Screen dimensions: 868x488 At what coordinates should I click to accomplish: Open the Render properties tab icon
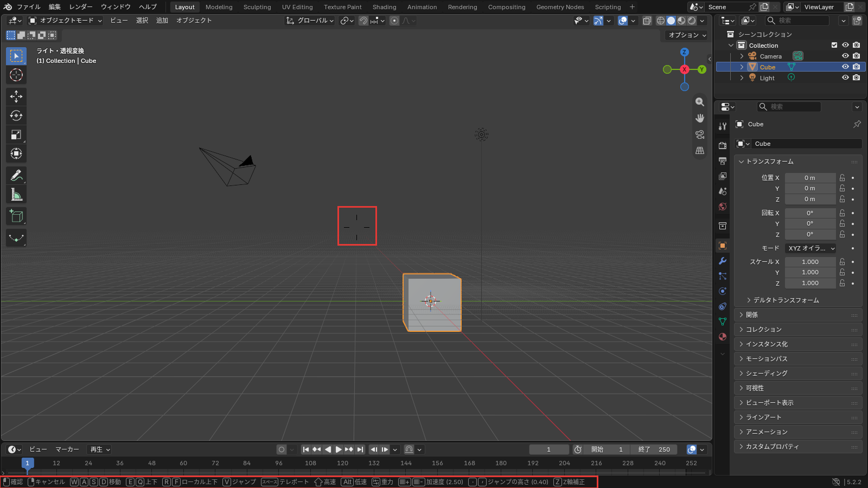pyautogui.click(x=723, y=146)
